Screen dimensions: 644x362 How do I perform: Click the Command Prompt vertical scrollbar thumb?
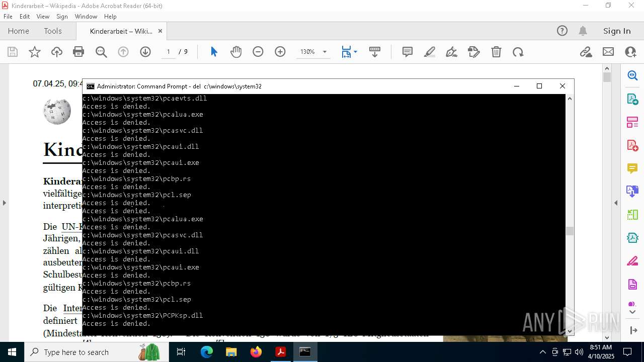click(x=570, y=231)
